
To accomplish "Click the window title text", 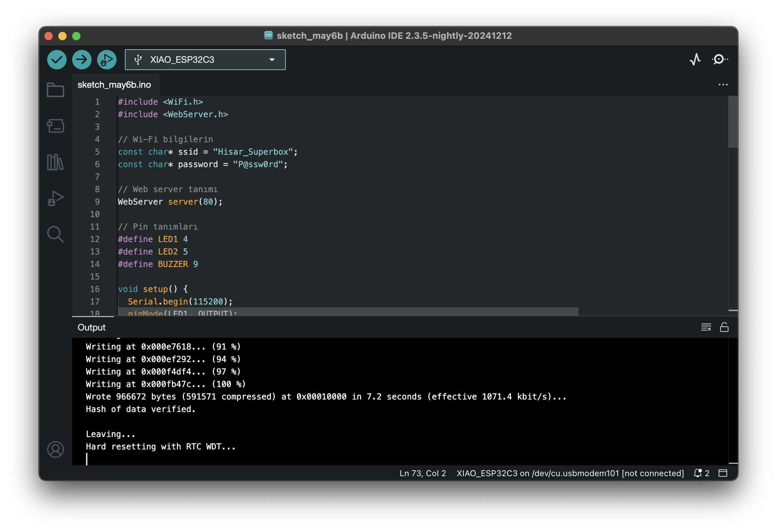I will pyautogui.click(x=394, y=36).
